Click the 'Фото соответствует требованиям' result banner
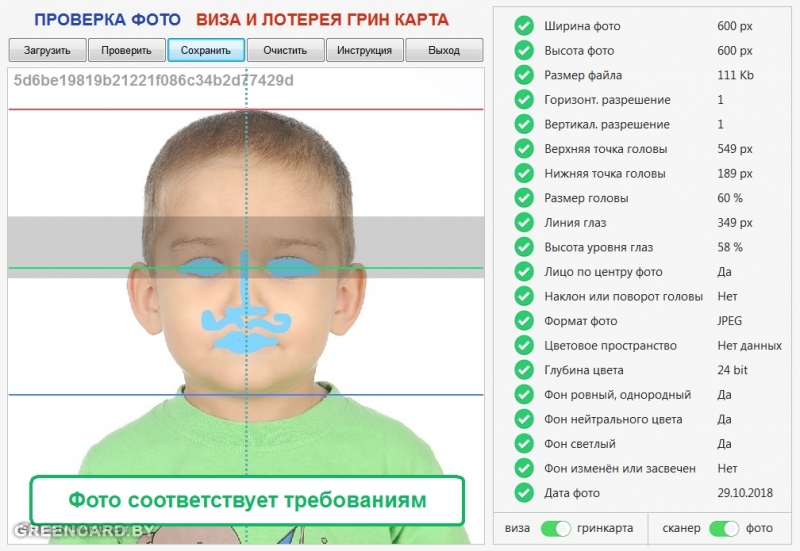This screenshot has width=800, height=551. click(x=247, y=500)
